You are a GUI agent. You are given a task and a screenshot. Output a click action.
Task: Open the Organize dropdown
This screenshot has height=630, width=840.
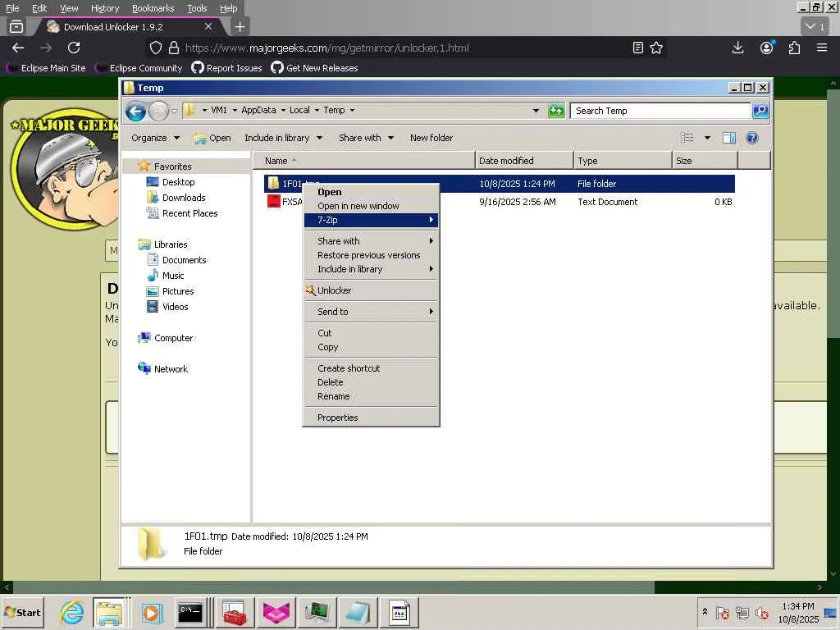point(155,138)
